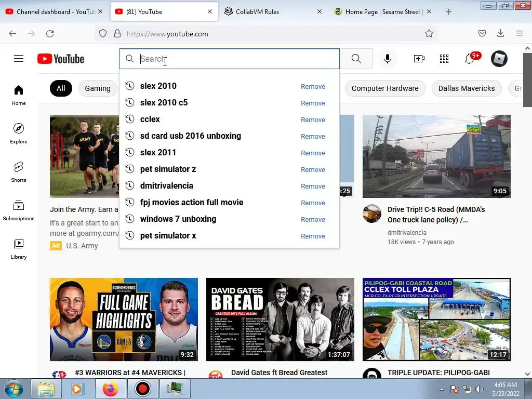Viewport: 532px width, 399px height.
Task: Remove 'pet simulator x' from history
Action: coord(313,236)
